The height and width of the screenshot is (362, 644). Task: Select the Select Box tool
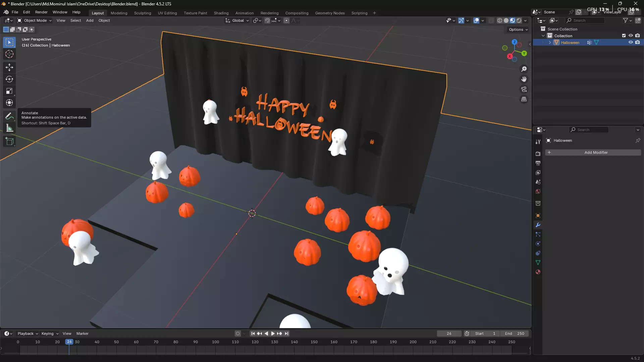[x=9, y=42]
